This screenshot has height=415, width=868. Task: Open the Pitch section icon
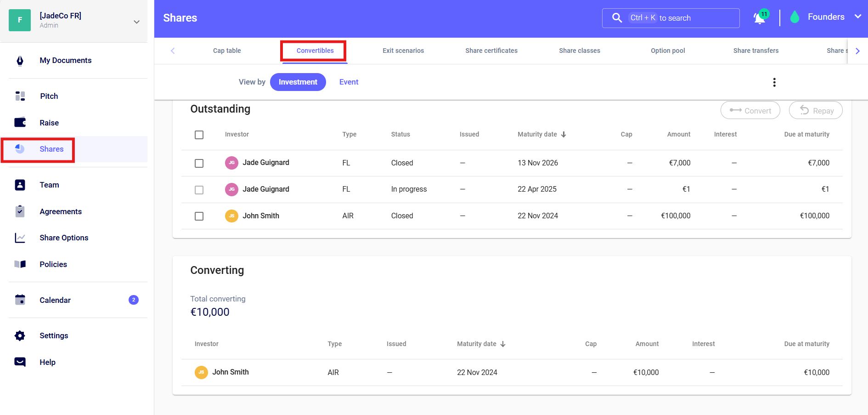point(20,96)
